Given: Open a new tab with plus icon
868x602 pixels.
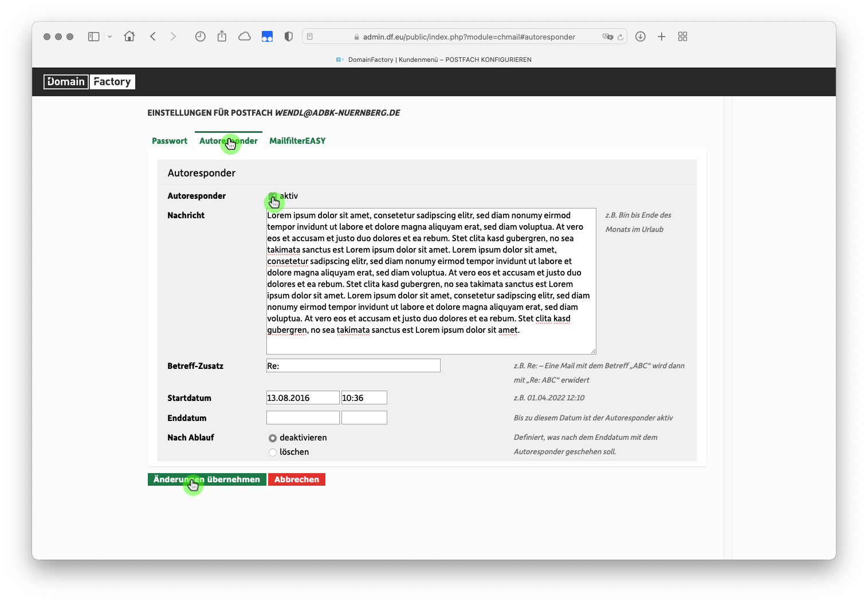Looking at the screenshot, I should pyautogui.click(x=661, y=37).
